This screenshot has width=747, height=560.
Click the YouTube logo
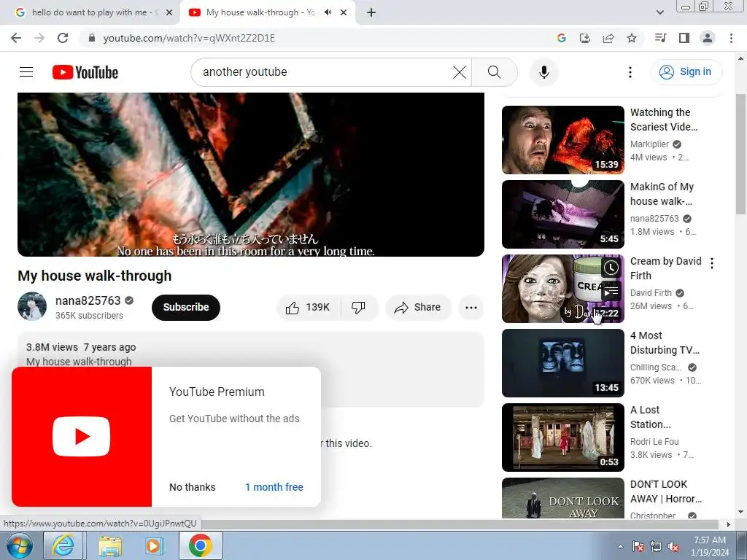click(x=85, y=72)
